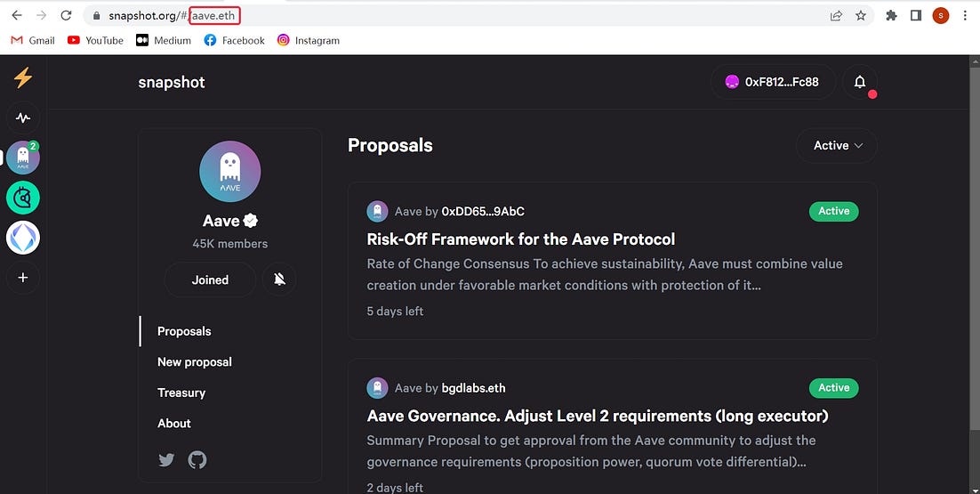Open the Aave GitHub icon
This screenshot has width=980, height=494.
(x=197, y=460)
